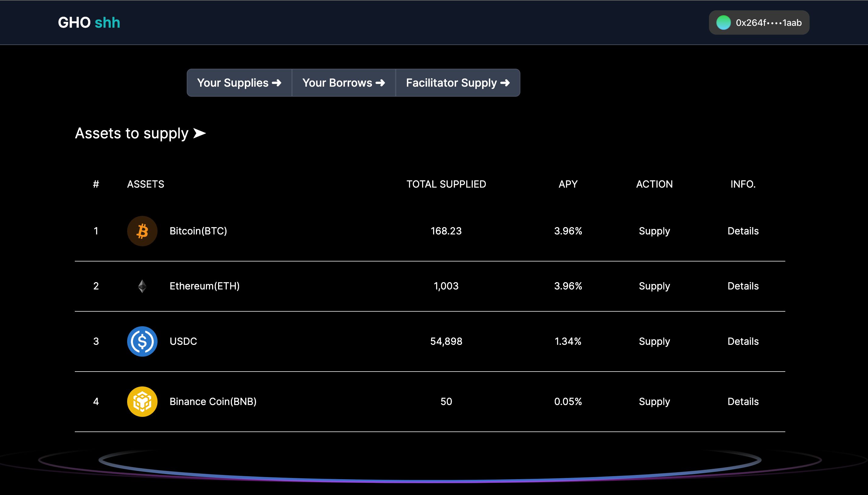Open the Your Supplies tab
This screenshot has height=495, width=868.
(x=239, y=83)
